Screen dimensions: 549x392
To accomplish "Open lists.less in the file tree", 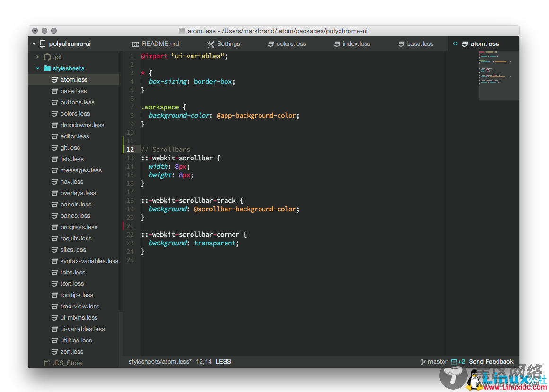I will pyautogui.click(x=72, y=159).
